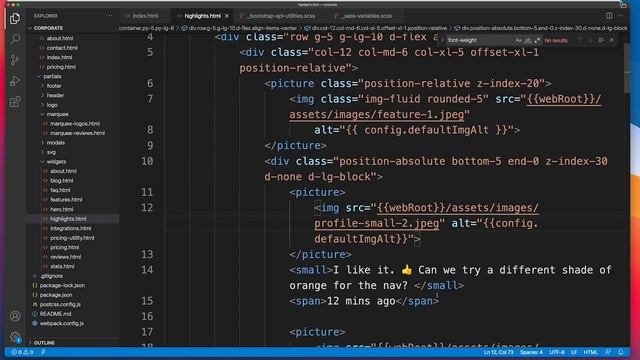Open blog.html in widgets folder
This screenshot has width=640, height=360.
(x=62, y=180)
